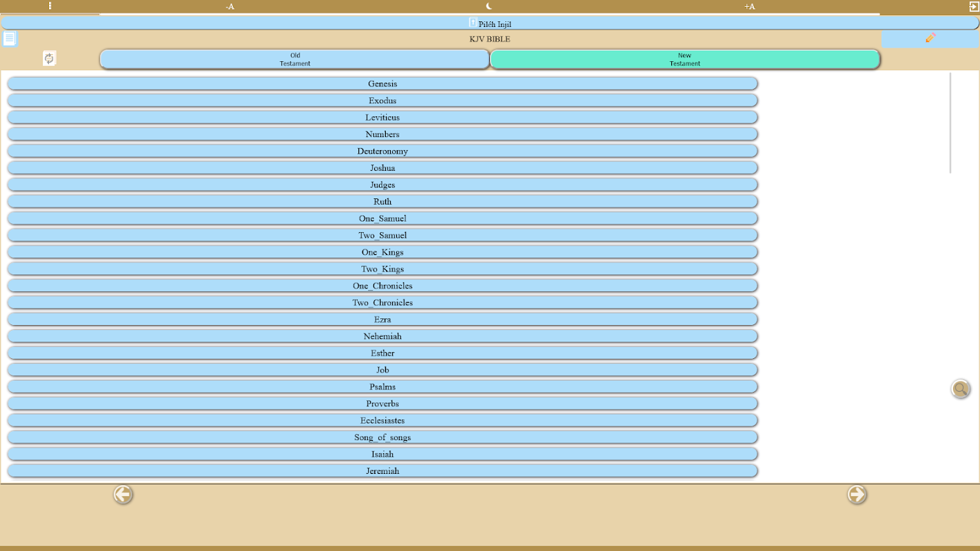Choose the Numbers book
This screenshot has height=551, width=980.
coord(382,134)
